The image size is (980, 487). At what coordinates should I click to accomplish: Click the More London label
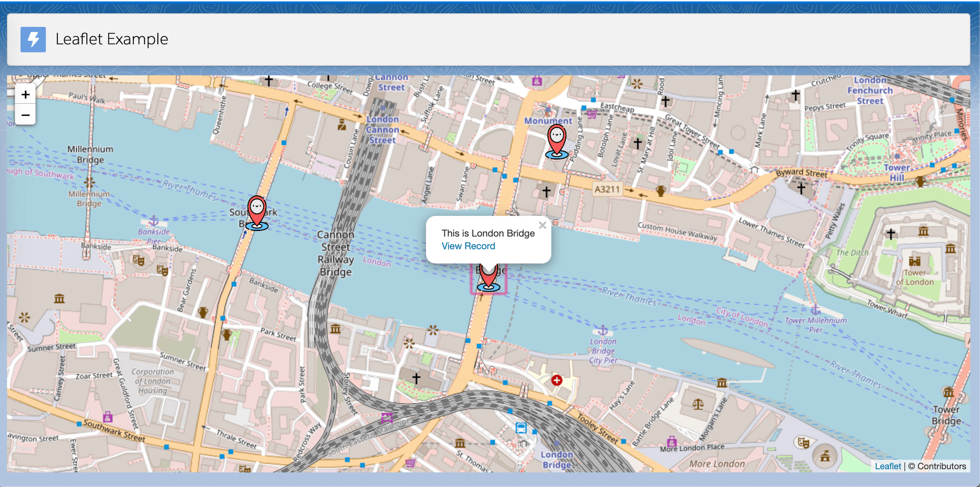tap(717, 463)
